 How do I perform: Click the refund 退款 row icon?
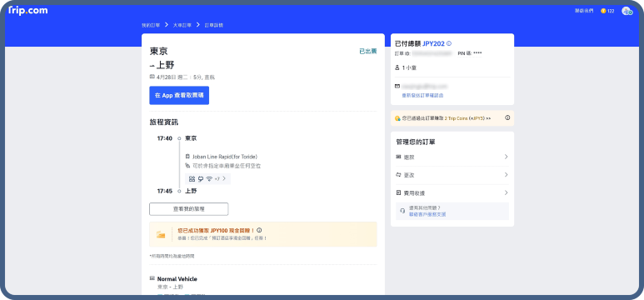398,157
